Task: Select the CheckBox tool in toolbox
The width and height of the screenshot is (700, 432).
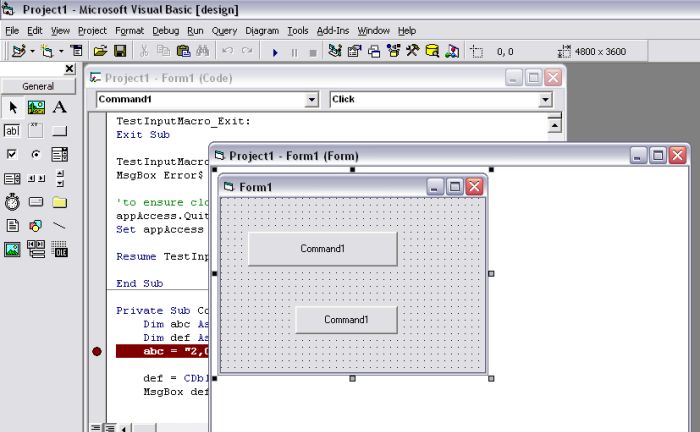Action: click(12, 154)
